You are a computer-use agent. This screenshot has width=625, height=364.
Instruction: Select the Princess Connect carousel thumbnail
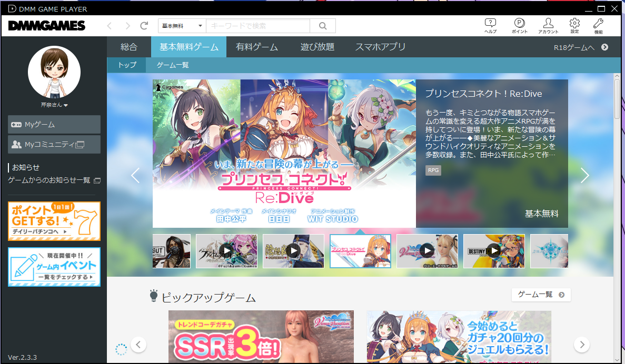(x=360, y=251)
